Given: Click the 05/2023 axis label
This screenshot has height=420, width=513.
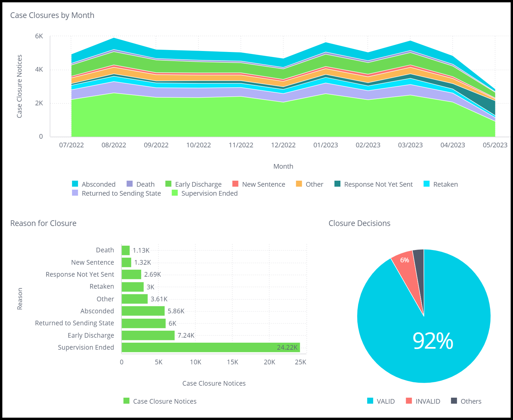Looking at the screenshot, I should [495, 145].
